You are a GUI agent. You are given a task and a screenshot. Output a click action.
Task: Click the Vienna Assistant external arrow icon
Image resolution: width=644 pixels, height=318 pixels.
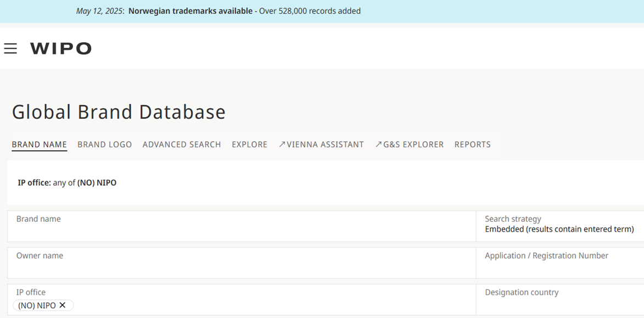[282, 144]
